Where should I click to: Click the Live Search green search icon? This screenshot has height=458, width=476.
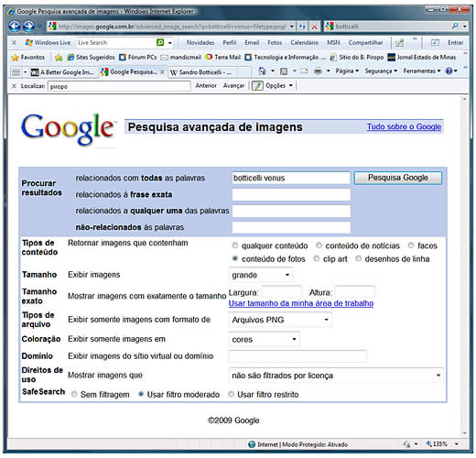(x=160, y=42)
